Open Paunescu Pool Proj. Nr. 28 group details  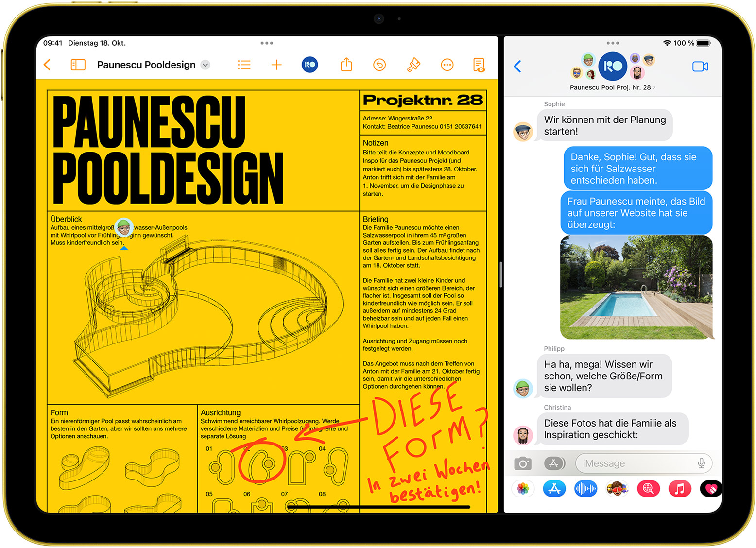tap(612, 87)
